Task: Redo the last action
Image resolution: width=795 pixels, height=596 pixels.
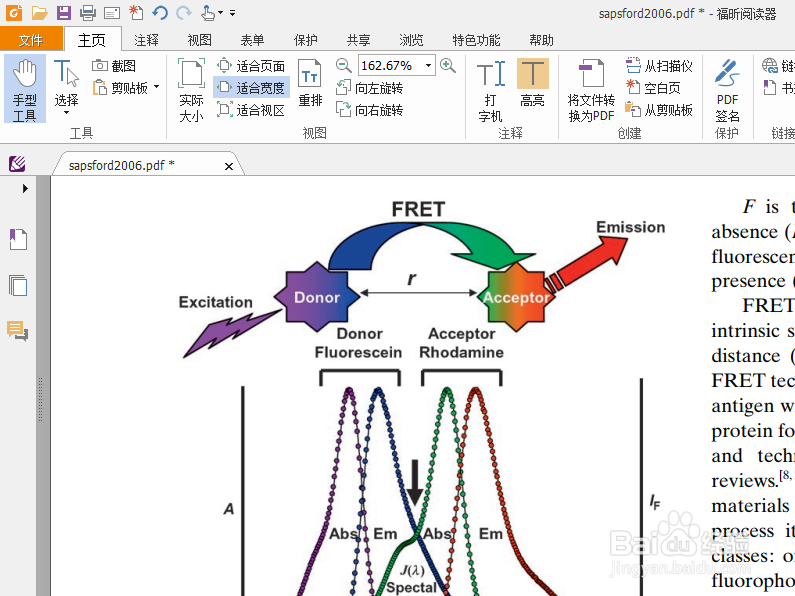Action: click(x=184, y=13)
